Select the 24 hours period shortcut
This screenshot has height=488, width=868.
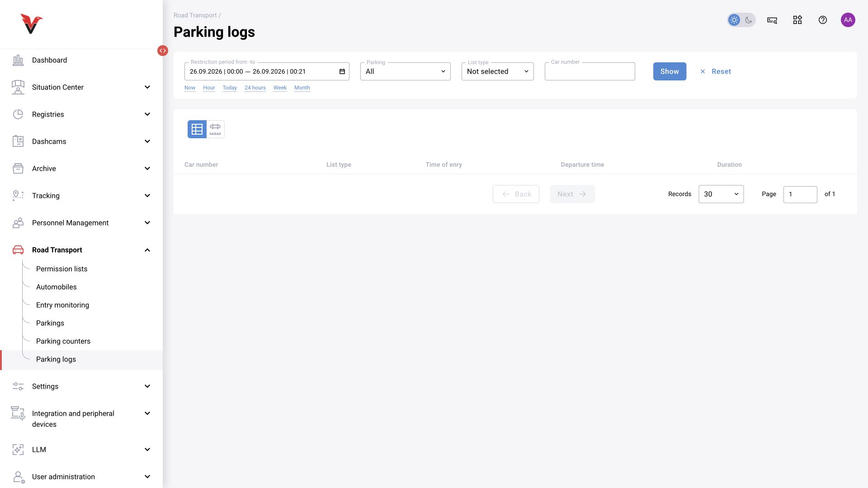pyautogui.click(x=255, y=88)
